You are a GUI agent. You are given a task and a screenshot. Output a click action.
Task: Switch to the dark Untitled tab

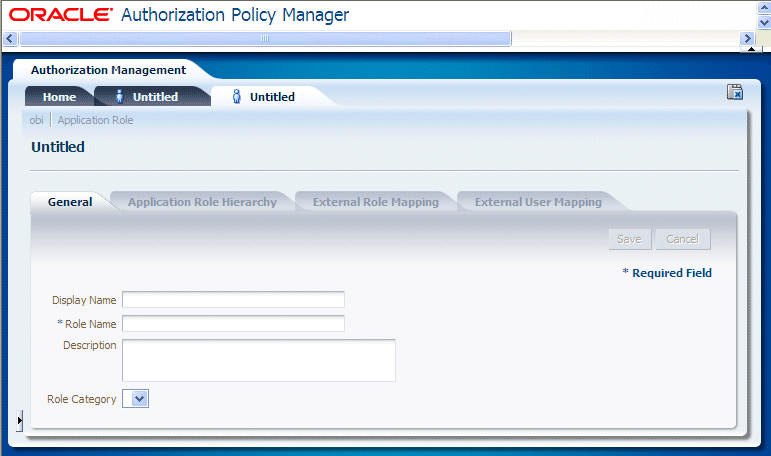[152, 97]
